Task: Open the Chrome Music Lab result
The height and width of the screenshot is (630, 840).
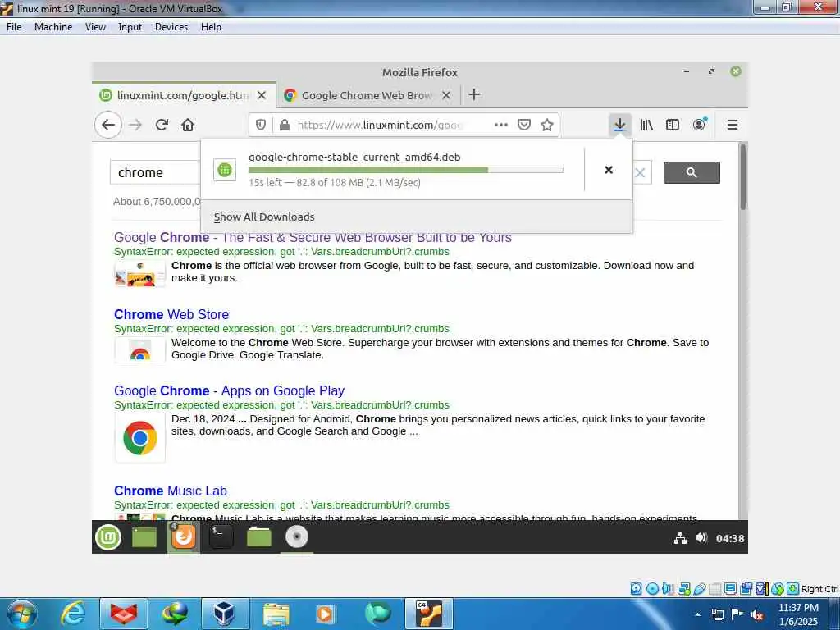Action: (171, 491)
